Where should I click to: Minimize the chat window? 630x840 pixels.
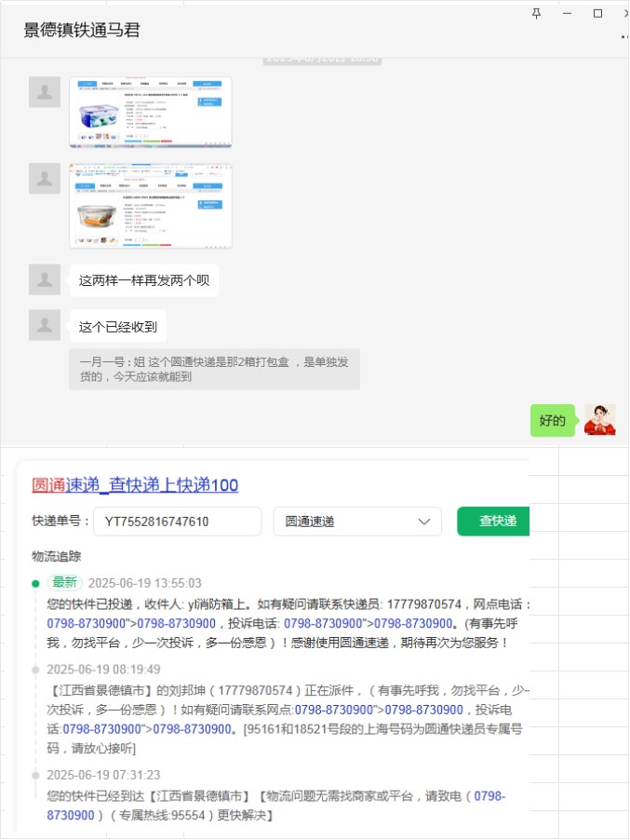pos(567,13)
